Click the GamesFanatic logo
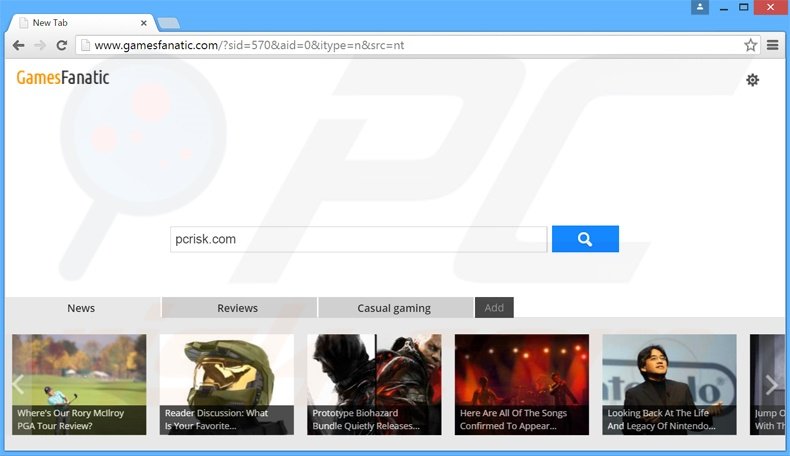Screen dimensions: 790x456 63,78
